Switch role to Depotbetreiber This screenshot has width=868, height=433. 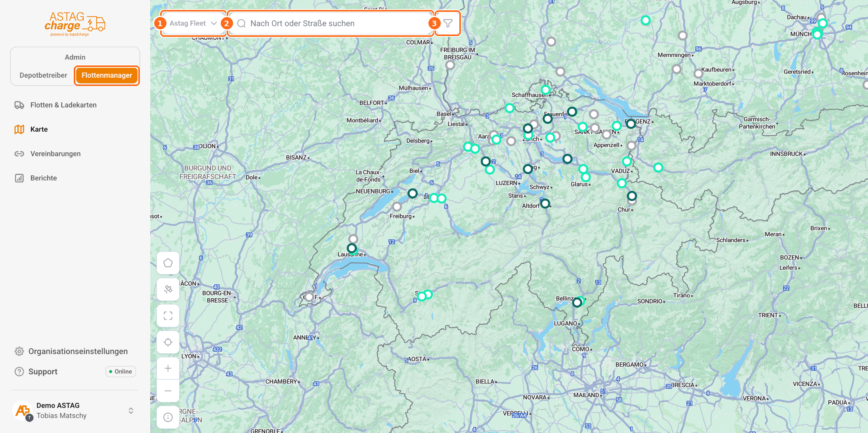(43, 75)
